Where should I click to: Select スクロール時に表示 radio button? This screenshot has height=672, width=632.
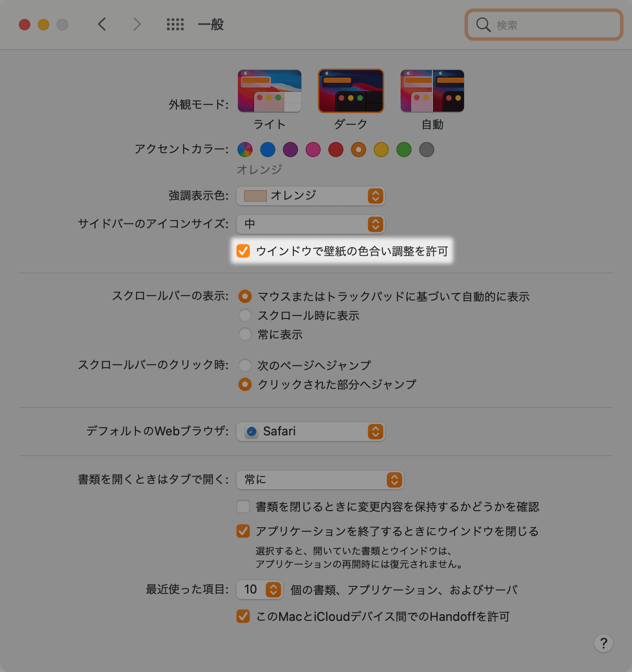click(x=245, y=315)
